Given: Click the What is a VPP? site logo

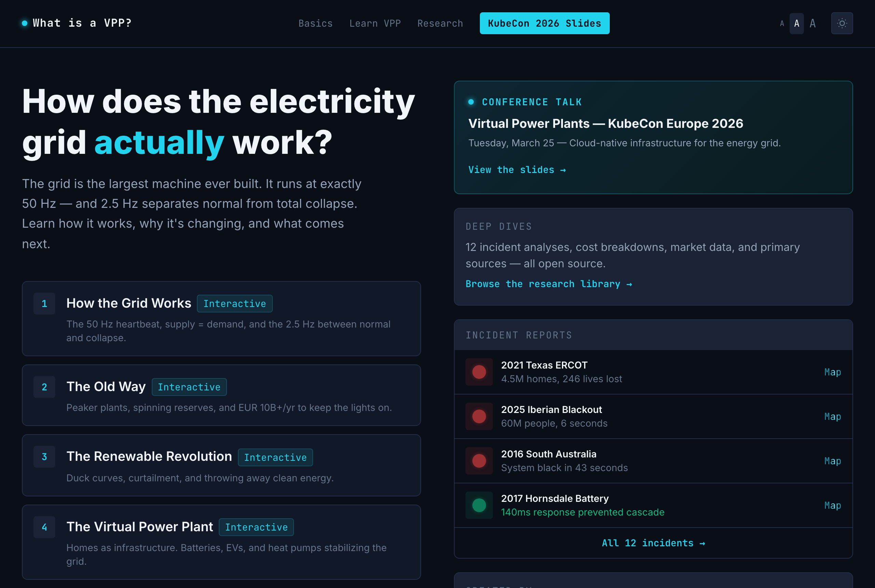Looking at the screenshot, I should (x=77, y=23).
